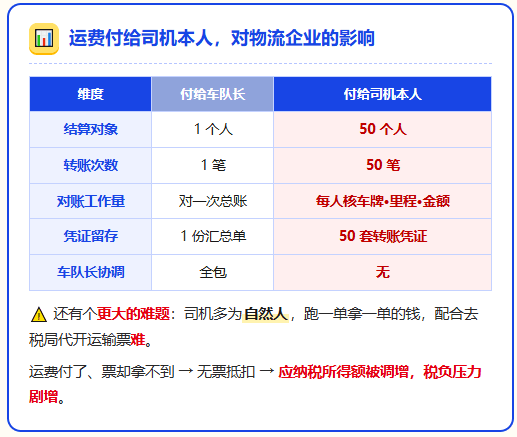Select the red cell 50 笔

(382, 165)
